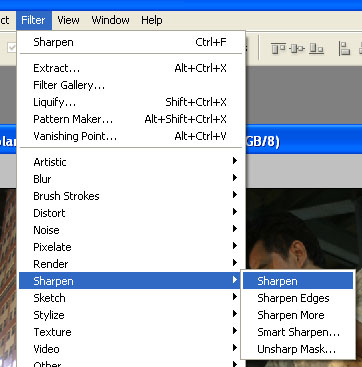The height and width of the screenshot is (367, 362).
Task: Open the Smart Sharpen... dialog
Action: coord(298,332)
